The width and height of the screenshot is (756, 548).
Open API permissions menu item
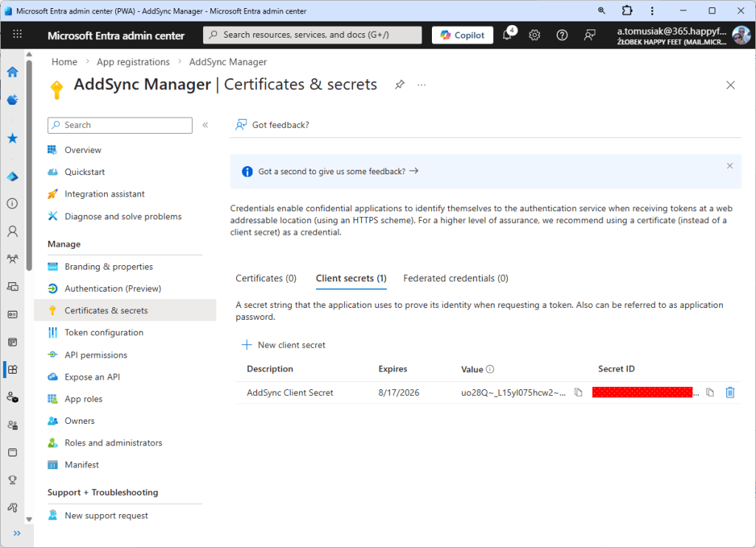point(96,355)
